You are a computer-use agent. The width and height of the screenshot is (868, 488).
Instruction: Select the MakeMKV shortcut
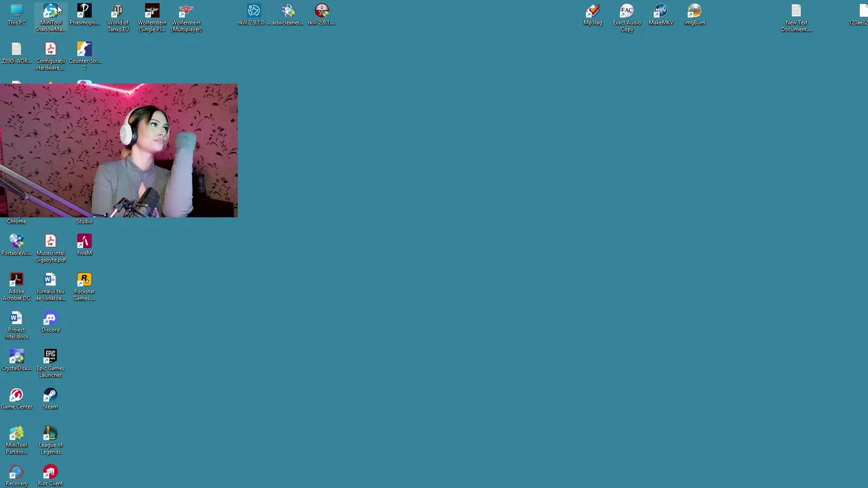[660, 15]
